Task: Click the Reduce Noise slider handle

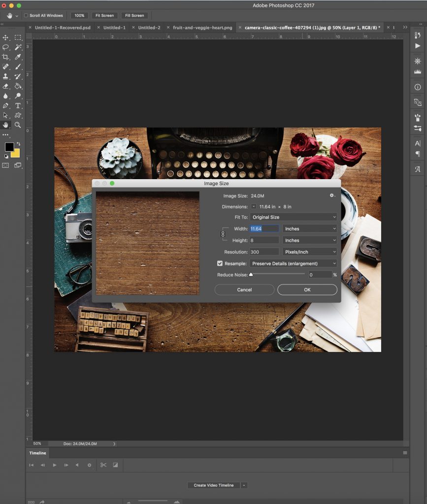Action: 251,275
